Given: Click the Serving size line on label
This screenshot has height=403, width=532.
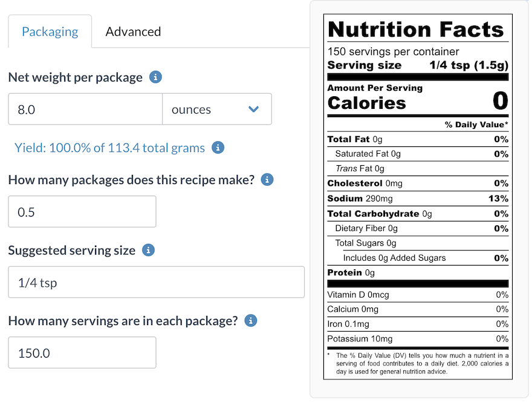Looking at the screenshot, I should pyautogui.click(x=417, y=65).
